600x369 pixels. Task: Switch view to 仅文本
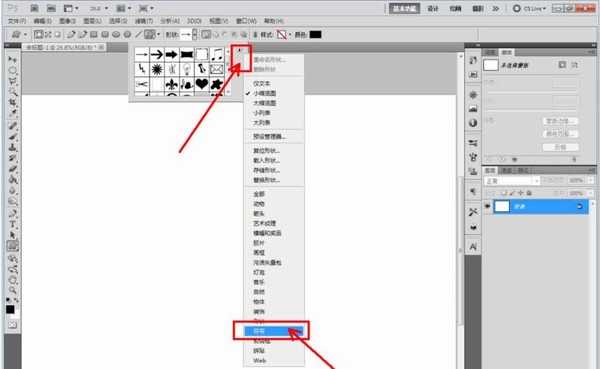point(262,83)
